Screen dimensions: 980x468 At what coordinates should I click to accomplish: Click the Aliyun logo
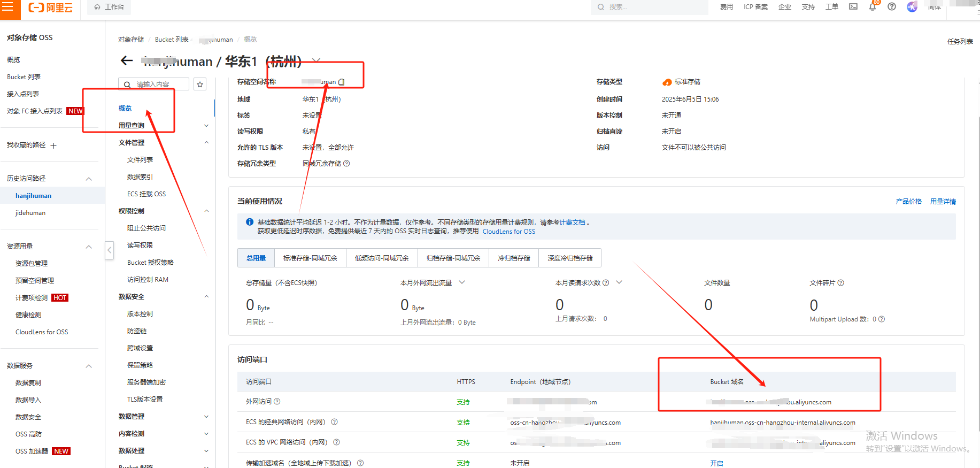click(x=50, y=7)
